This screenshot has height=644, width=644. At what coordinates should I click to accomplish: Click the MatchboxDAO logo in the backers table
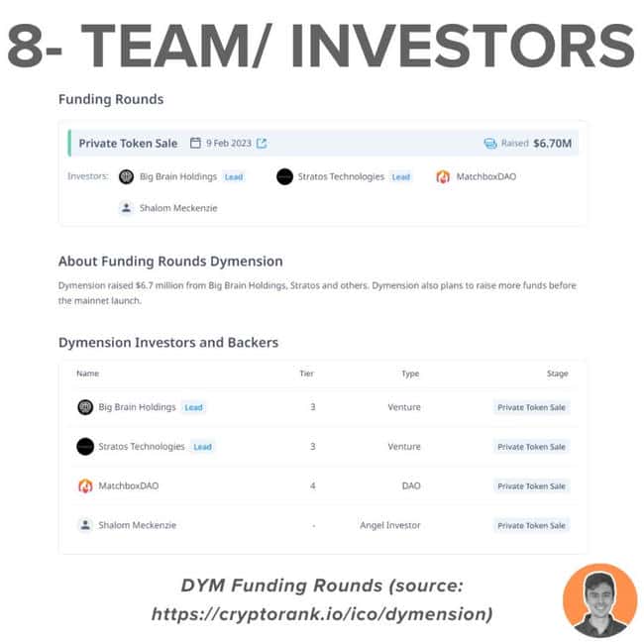tap(85, 486)
